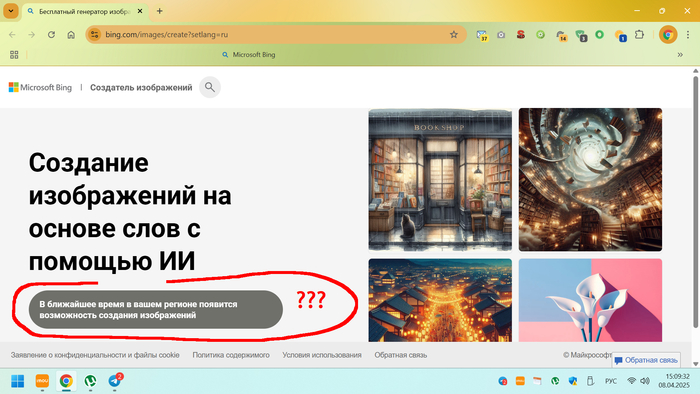700x394 pixels.
Task: Open a new browser tab
Action: coord(159,11)
